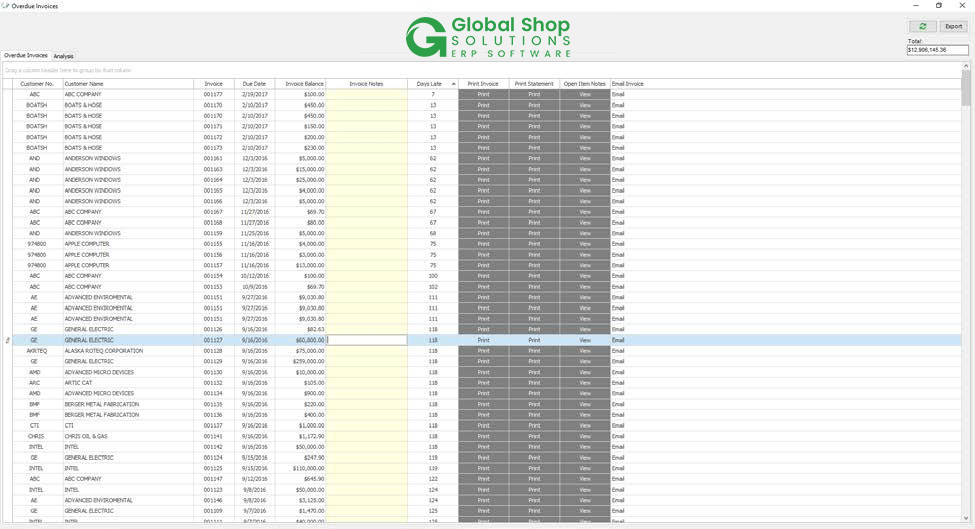Print statement for invoice 001163

coord(534,169)
